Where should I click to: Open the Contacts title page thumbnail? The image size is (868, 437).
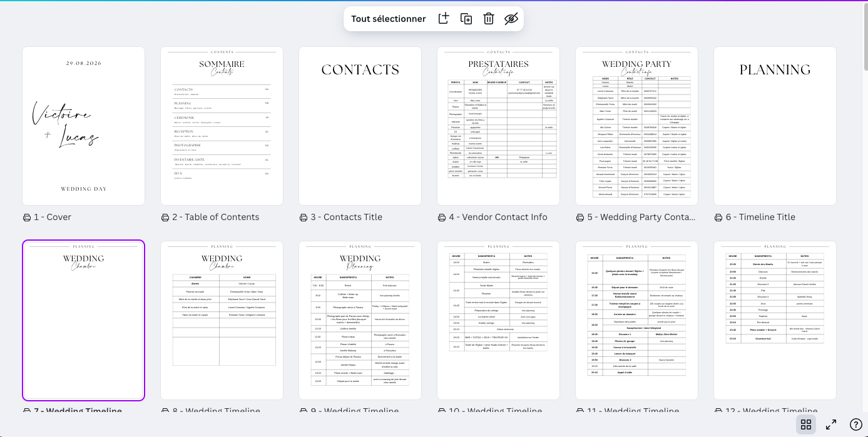click(360, 126)
